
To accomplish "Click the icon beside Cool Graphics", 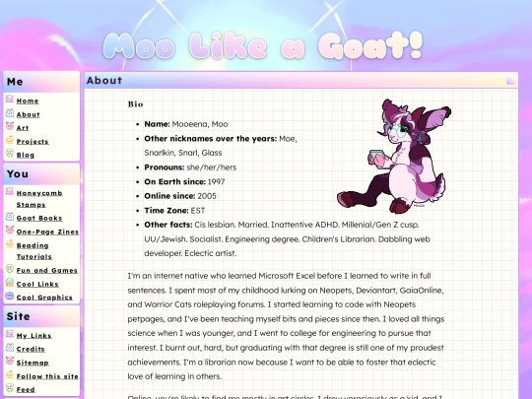I will tap(10, 296).
